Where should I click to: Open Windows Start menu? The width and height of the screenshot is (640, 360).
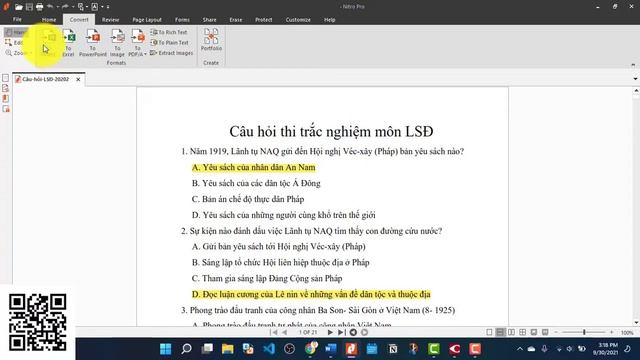click(165, 349)
